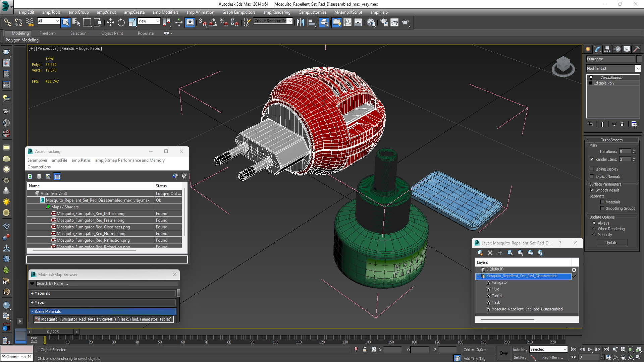Click the Play Animation button
644x362 pixels.
pos(590,350)
